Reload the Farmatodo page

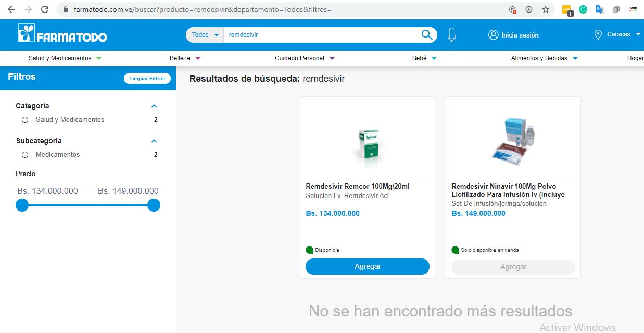pyautogui.click(x=45, y=9)
